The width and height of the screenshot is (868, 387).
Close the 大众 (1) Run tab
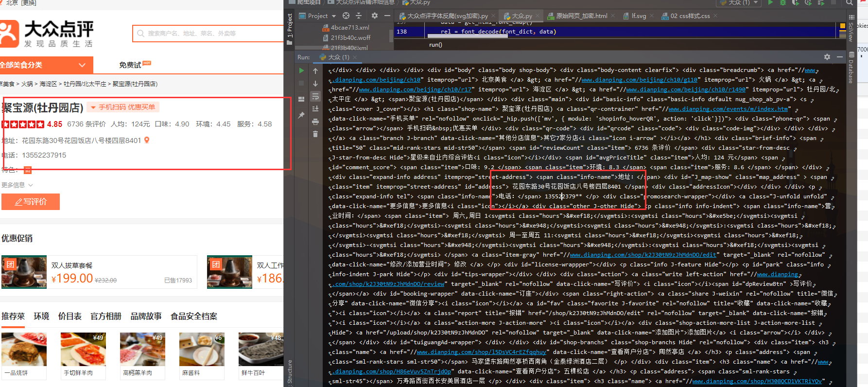355,57
